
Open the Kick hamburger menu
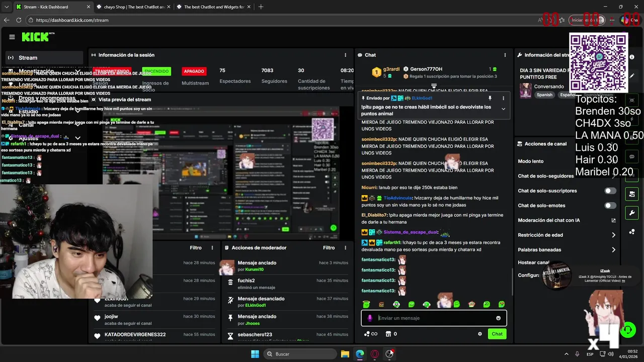12,37
